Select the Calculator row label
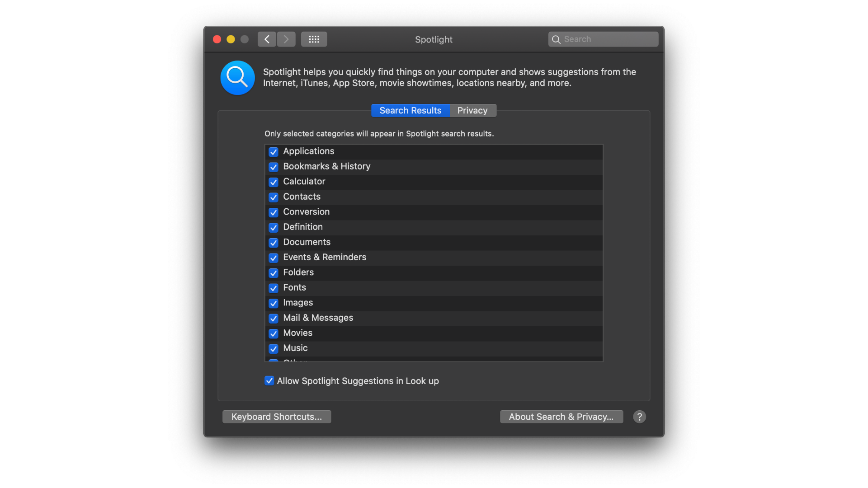868x488 pixels. click(304, 182)
